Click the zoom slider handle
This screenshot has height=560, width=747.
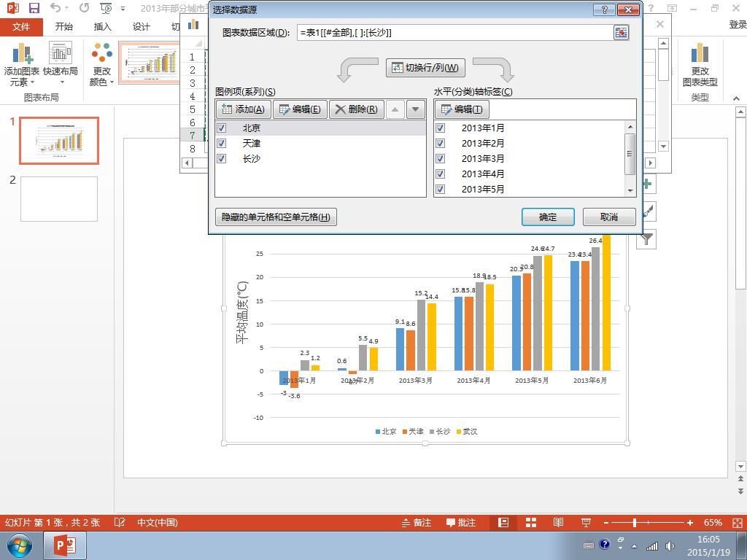point(635,523)
